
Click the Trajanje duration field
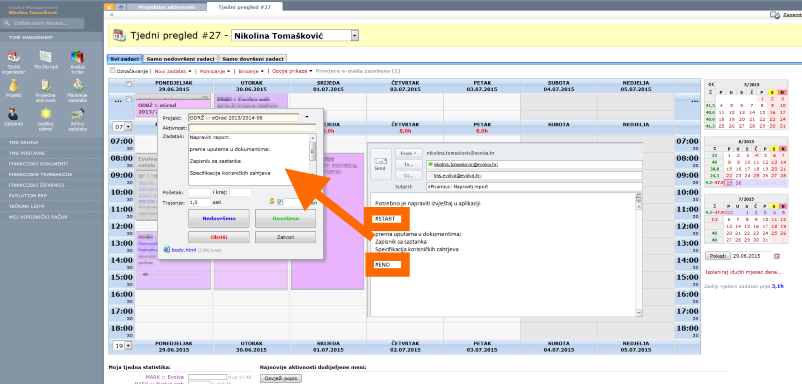click(x=199, y=202)
